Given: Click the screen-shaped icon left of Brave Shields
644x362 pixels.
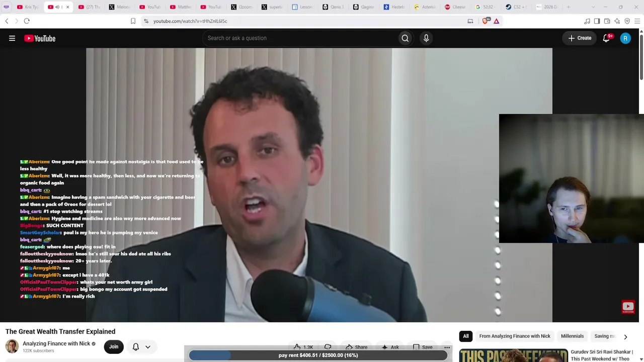Looking at the screenshot, I should click(470, 21).
